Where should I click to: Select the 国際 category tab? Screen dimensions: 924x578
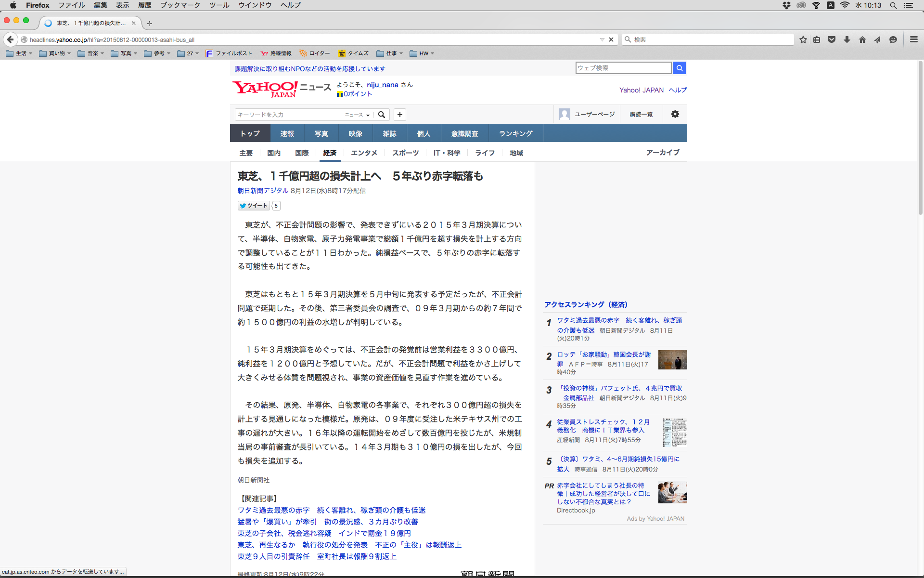302,153
